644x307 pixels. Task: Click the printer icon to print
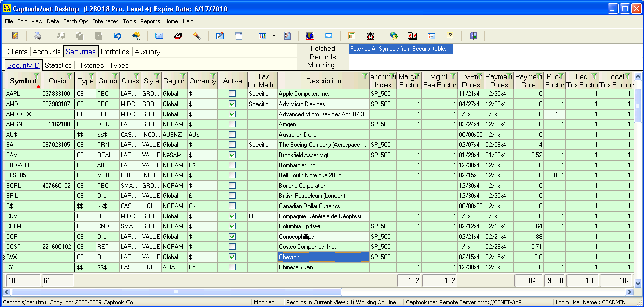click(x=38, y=36)
